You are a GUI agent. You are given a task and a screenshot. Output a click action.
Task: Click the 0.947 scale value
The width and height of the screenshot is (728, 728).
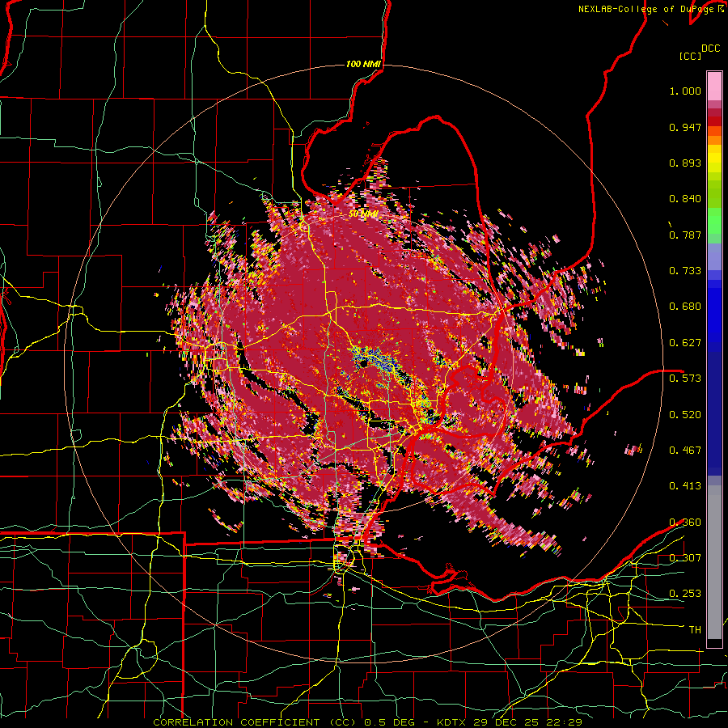685,127
